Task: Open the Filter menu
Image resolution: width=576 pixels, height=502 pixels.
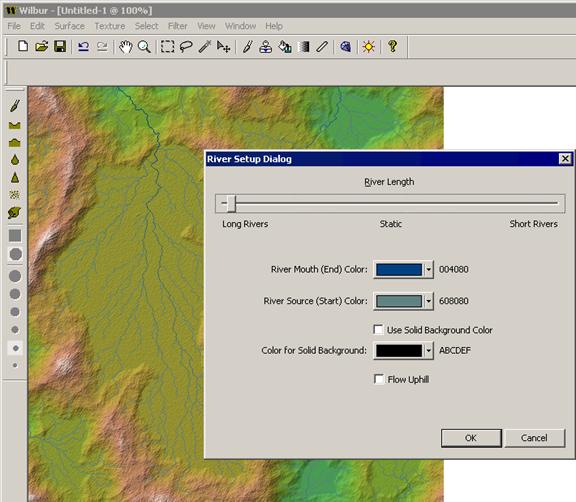Action: point(177,26)
